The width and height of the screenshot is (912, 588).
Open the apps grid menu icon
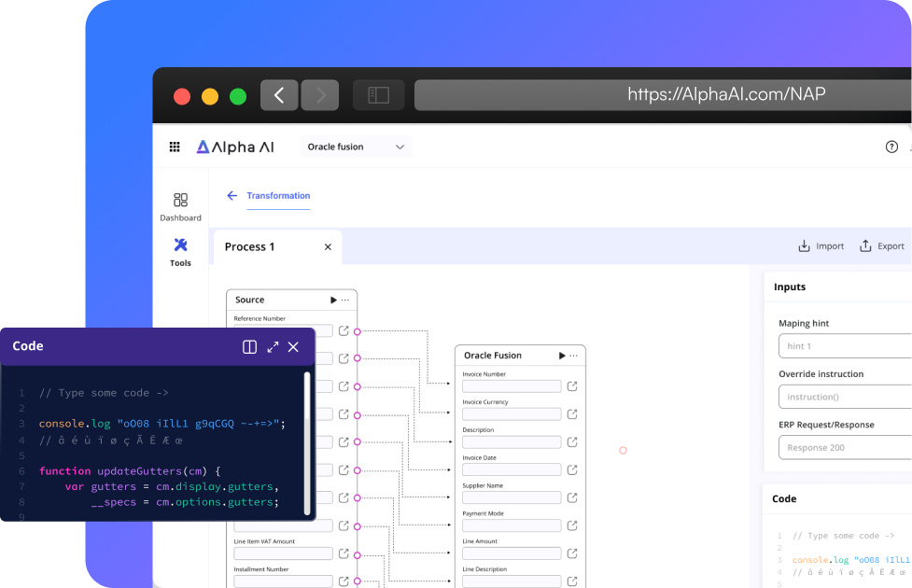[x=175, y=147]
